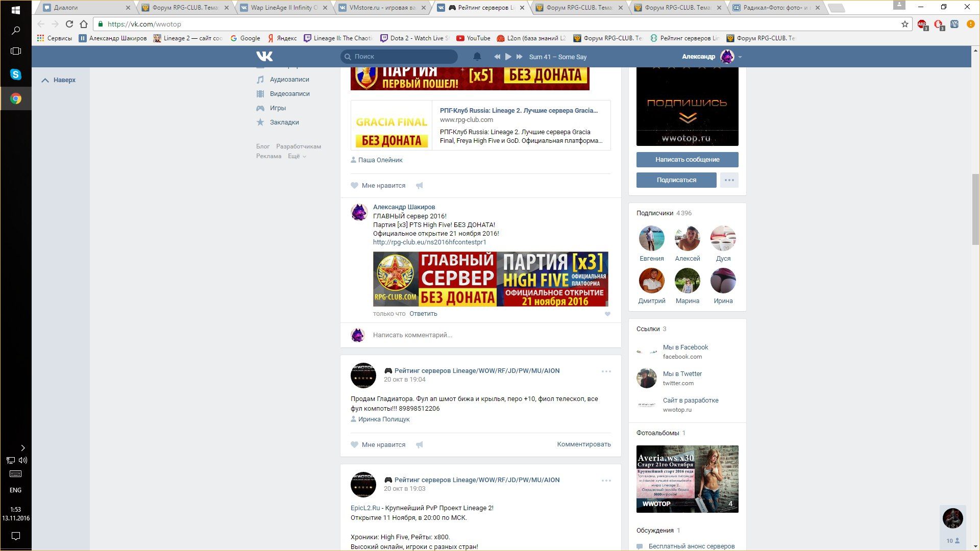980x551 pixels.
Task: Open the notifications bell
Action: tap(477, 57)
